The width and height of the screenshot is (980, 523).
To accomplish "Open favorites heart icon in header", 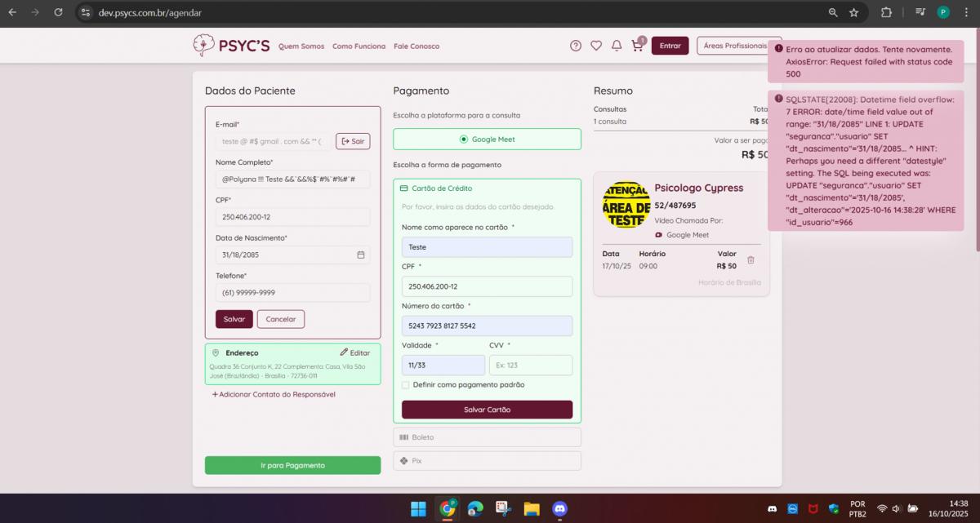I will point(596,46).
